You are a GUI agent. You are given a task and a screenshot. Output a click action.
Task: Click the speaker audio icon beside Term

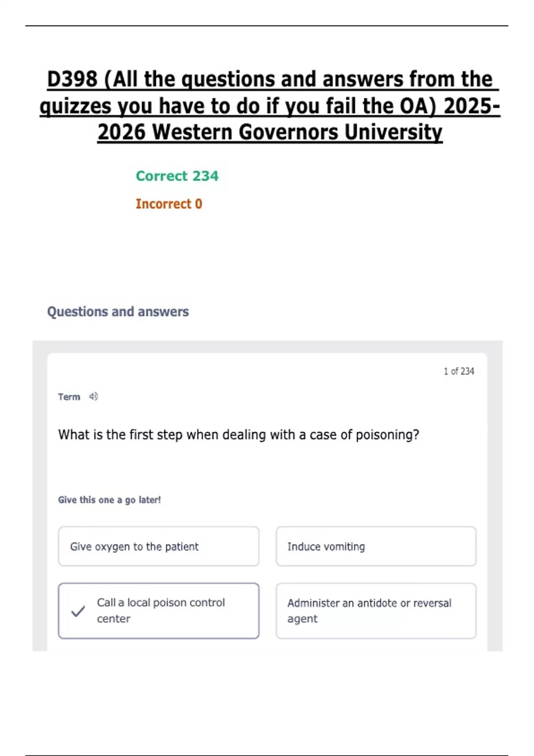tap(93, 396)
